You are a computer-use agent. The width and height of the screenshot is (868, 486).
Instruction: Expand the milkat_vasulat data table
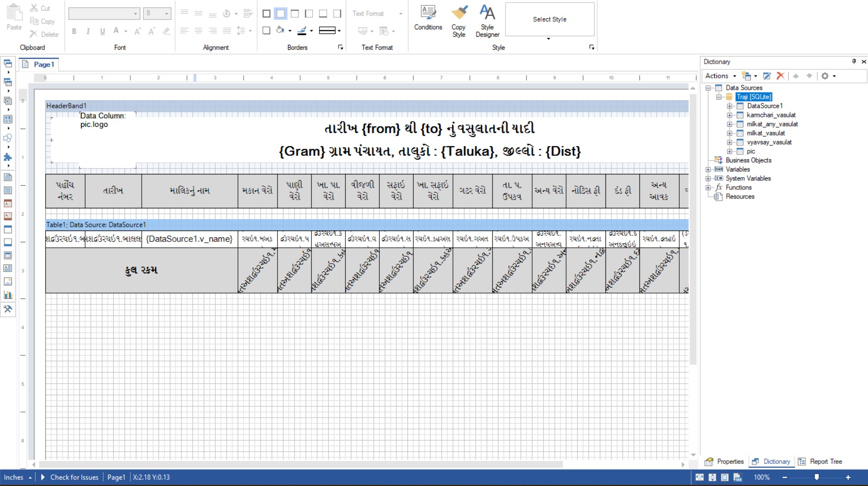(x=730, y=133)
